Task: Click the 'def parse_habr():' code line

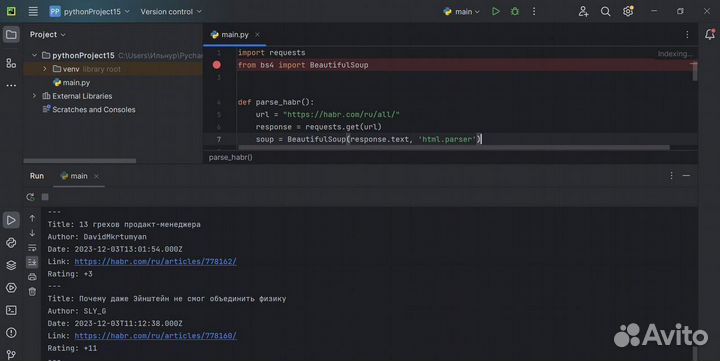Action: coord(276,102)
